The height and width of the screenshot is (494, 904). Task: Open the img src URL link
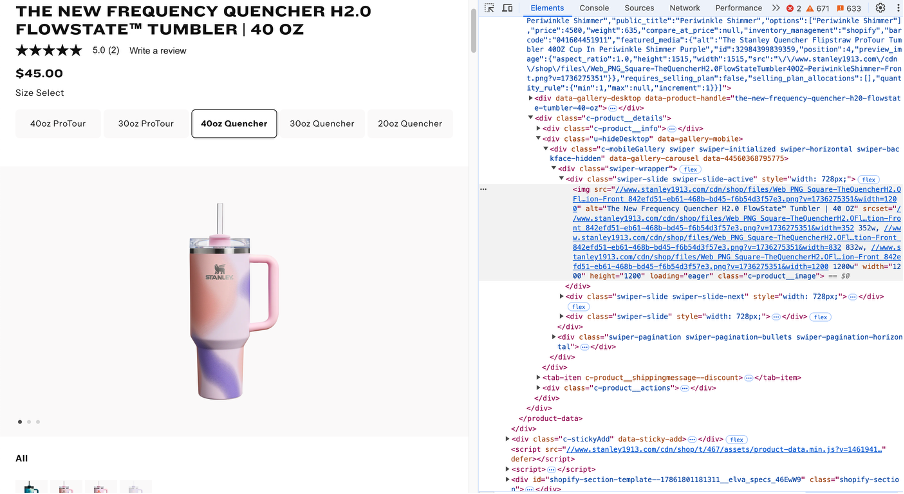point(736,199)
